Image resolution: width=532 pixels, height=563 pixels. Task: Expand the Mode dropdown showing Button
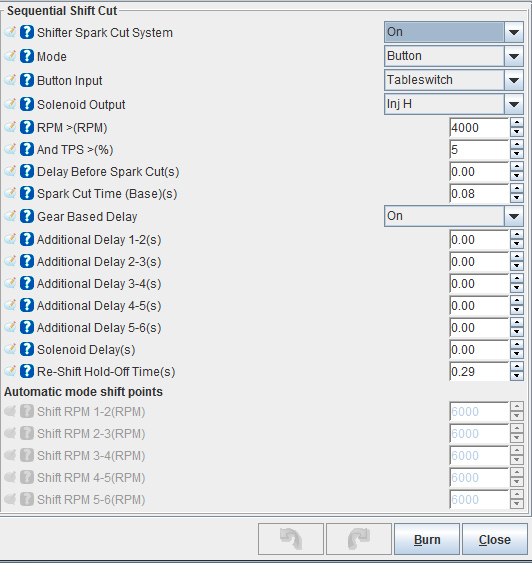(x=514, y=56)
